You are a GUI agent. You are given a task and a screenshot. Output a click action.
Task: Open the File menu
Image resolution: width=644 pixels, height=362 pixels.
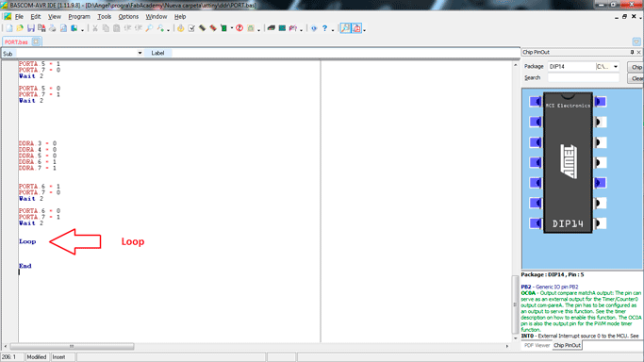click(x=19, y=17)
